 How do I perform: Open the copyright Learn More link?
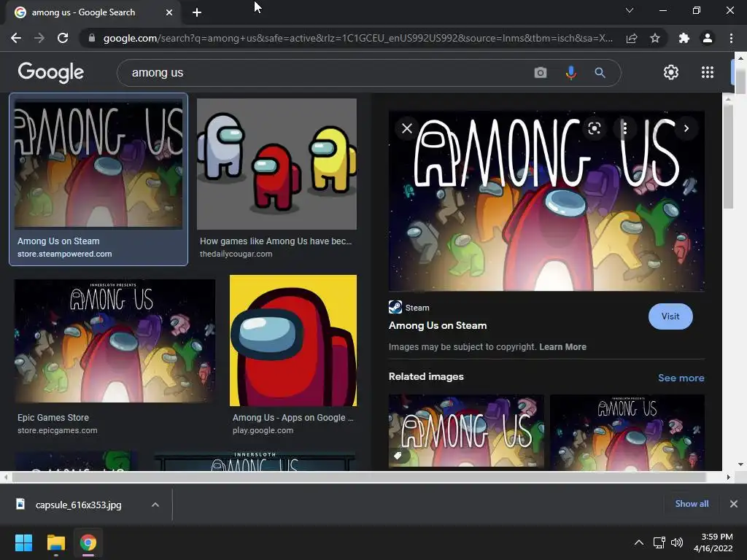coord(562,346)
